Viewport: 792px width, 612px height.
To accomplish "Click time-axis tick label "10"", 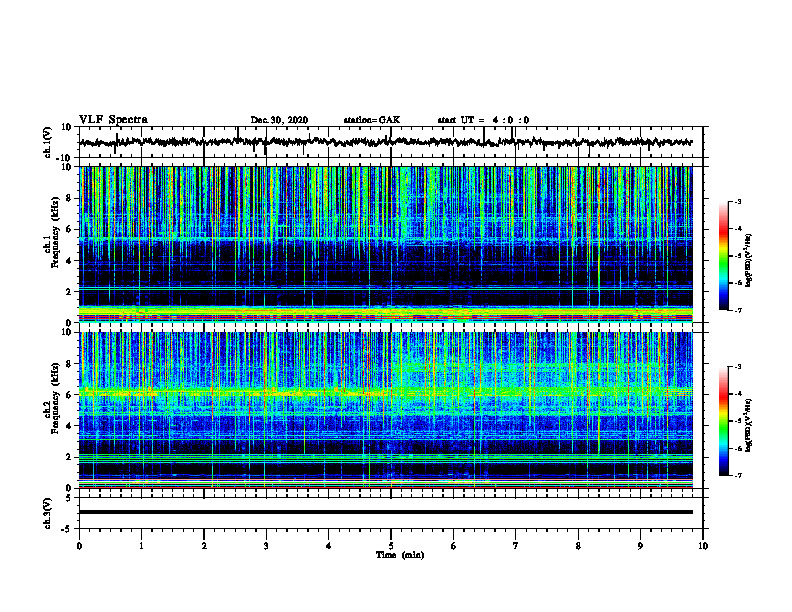I will point(703,546).
